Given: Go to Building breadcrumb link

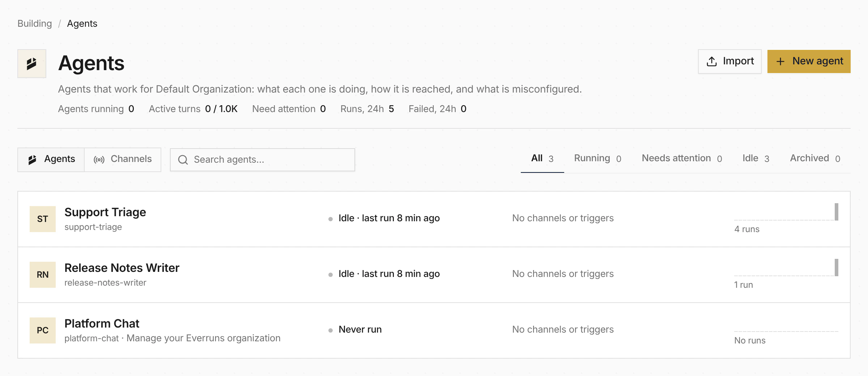Looking at the screenshot, I should tap(35, 23).
